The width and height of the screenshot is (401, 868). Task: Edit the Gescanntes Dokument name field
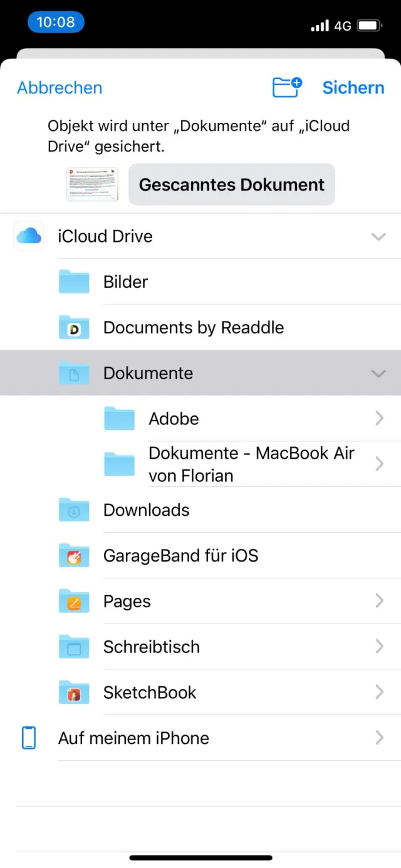pos(232,185)
